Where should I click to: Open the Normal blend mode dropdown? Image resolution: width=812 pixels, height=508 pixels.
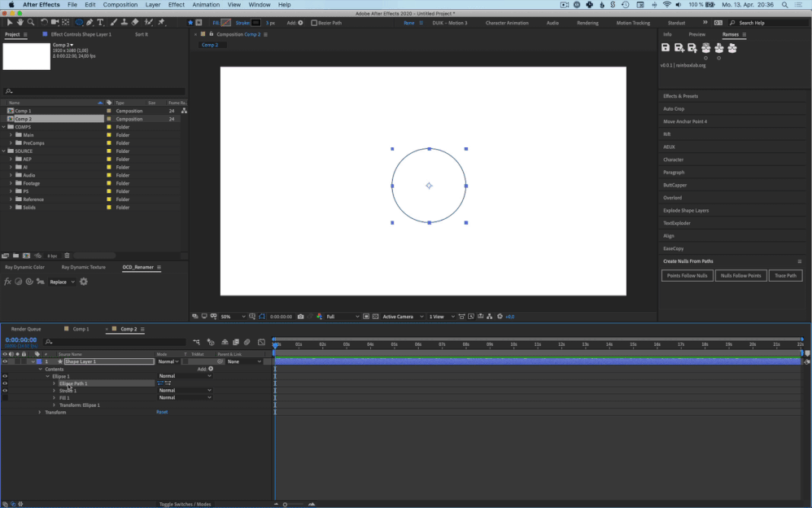point(168,361)
